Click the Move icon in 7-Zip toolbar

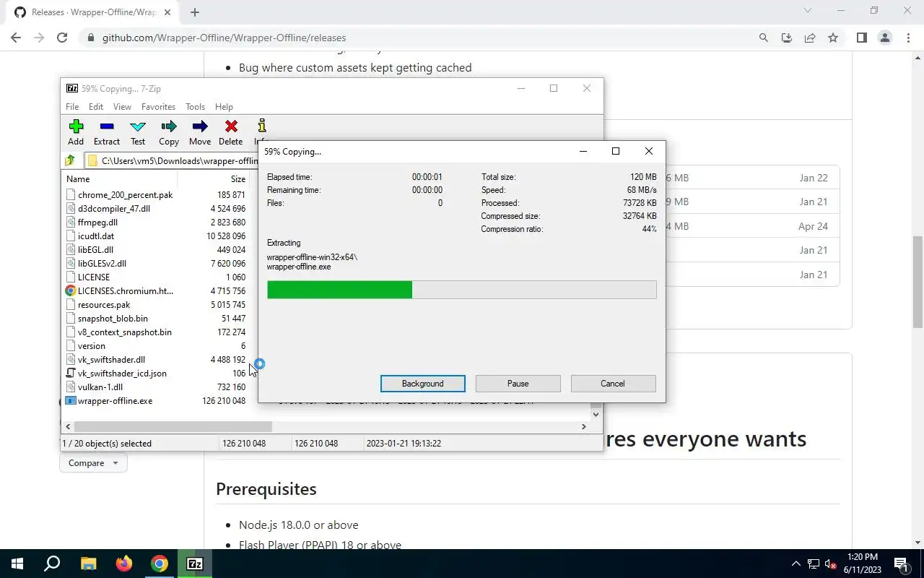pos(200,133)
